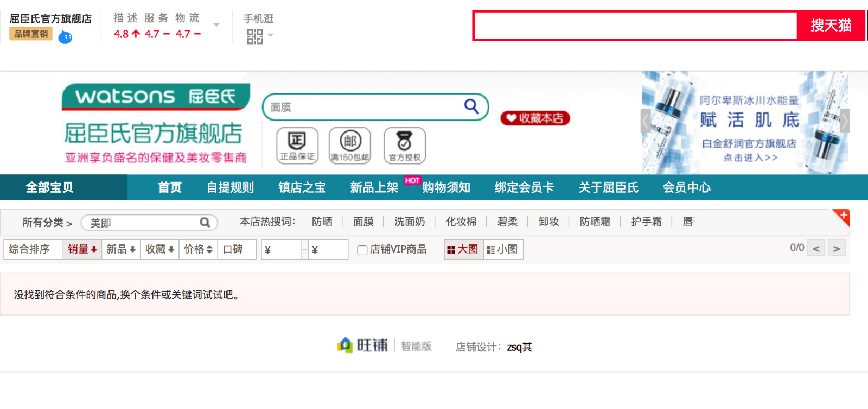The image size is (868, 409).
Task: Sort results by 销量
Action: pyautogui.click(x=82, y=249)
